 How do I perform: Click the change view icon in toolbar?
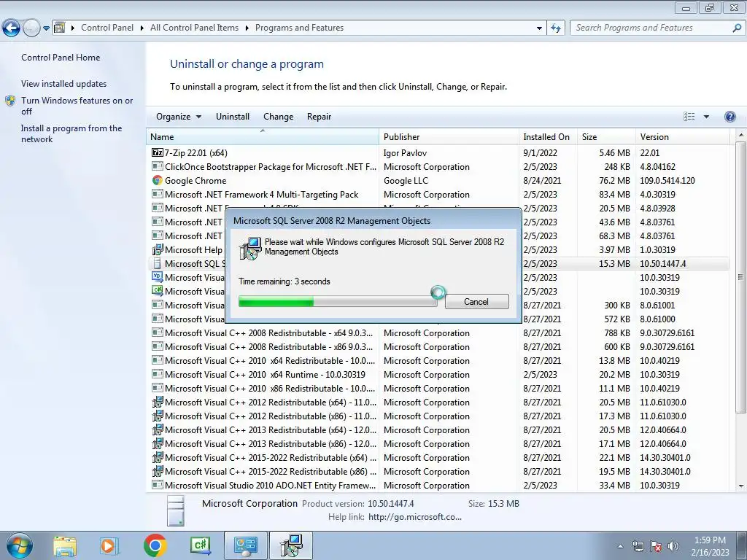pos(689,117)
